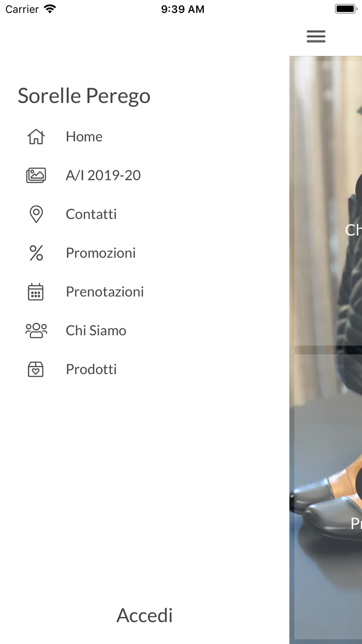Click the Home house icon
362x644 pixels.
[x=36, y=137]
